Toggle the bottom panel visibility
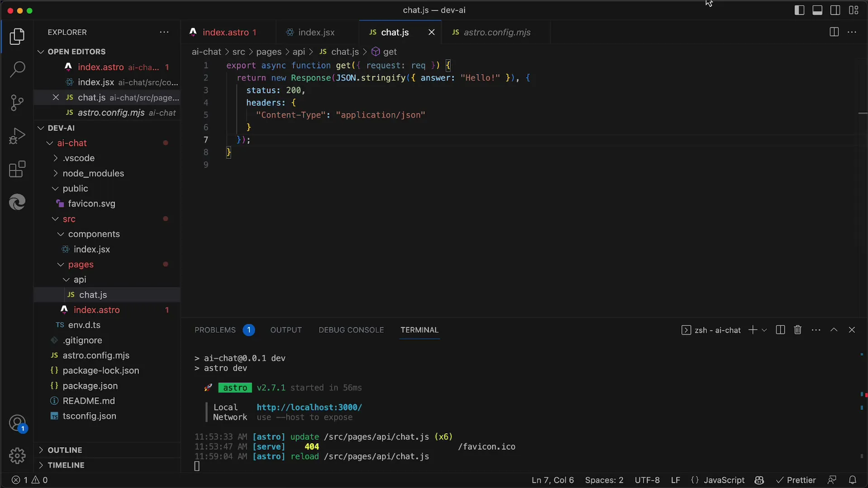Viewport: 868px width, 488px height. tap(817, 10)
